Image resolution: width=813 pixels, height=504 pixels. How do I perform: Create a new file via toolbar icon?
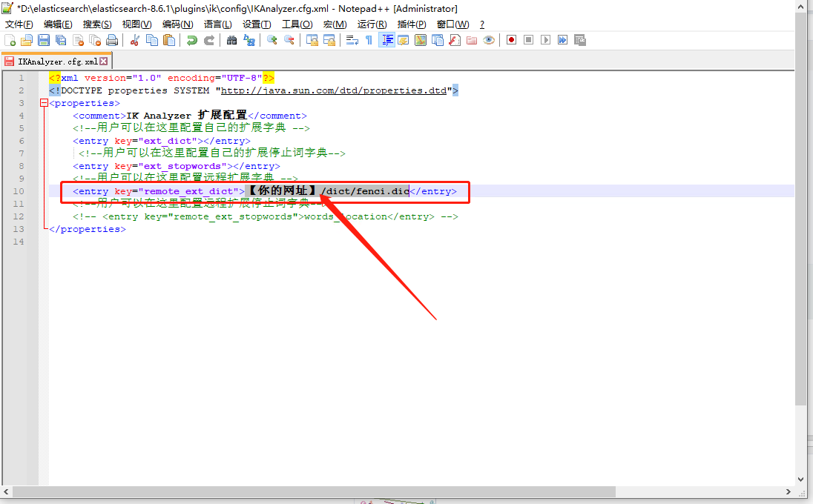pyautogui.click(x=10, y=41)
